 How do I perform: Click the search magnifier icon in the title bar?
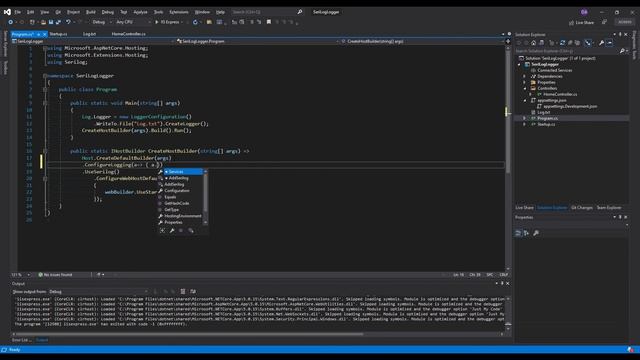point(300,12)
